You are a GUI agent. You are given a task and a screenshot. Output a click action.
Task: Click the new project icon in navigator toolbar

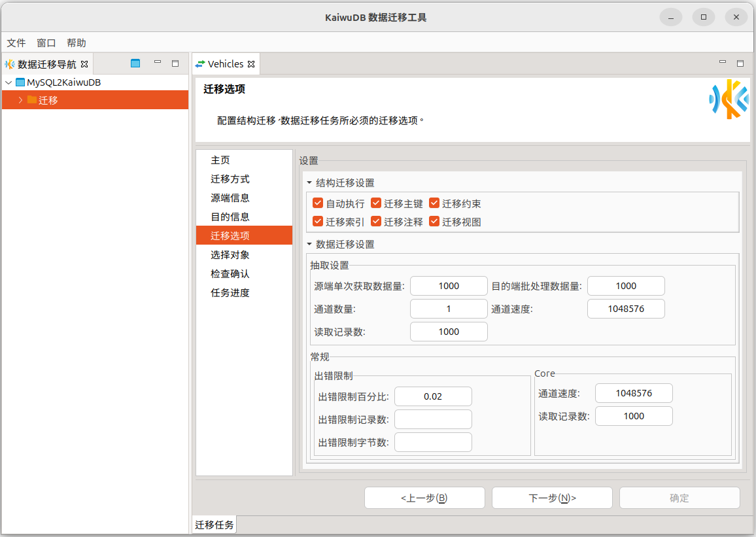[135, 63]
